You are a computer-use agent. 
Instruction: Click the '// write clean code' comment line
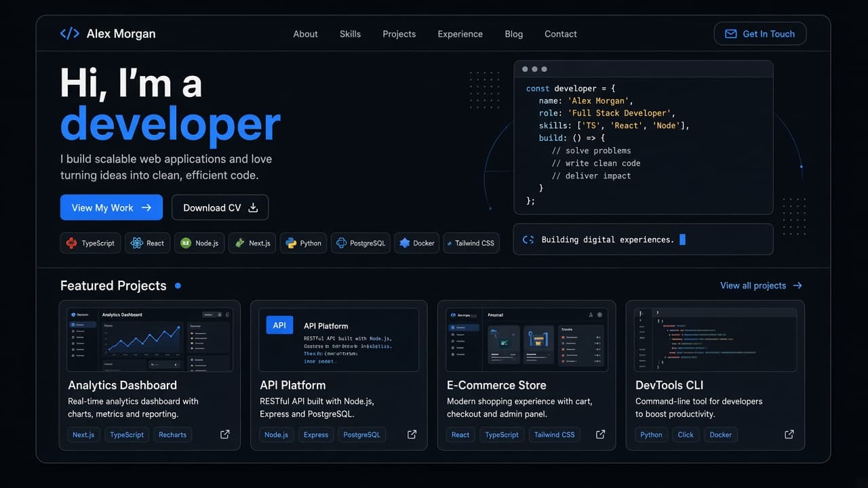tap(596, 163)
